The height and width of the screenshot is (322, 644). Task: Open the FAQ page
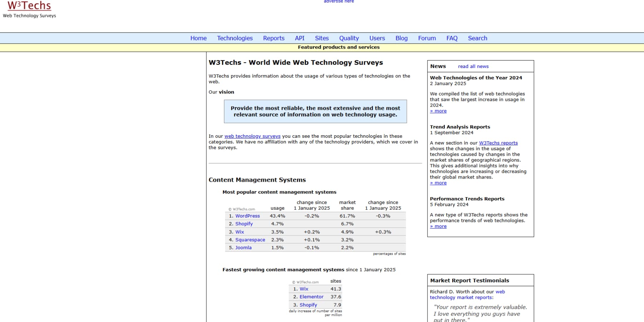click(x=452, y=38)
